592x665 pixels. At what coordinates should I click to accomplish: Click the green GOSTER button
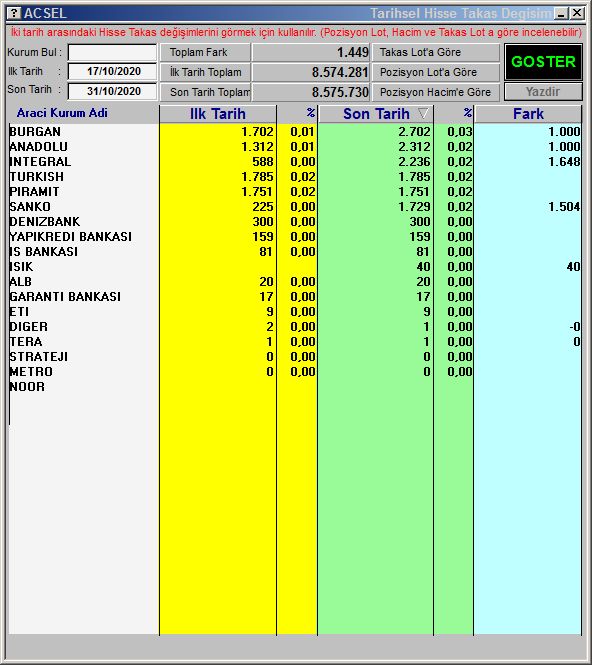point(543,62)
